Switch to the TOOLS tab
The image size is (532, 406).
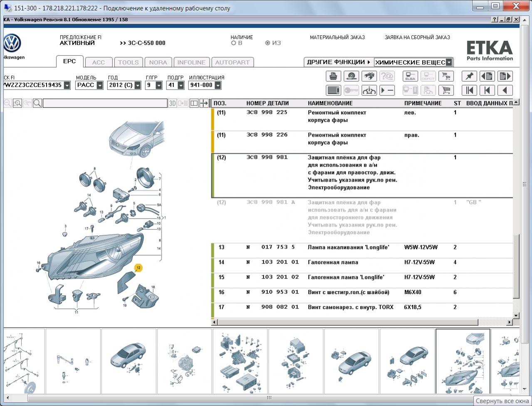pyautogui.click(x=128, y=62)
